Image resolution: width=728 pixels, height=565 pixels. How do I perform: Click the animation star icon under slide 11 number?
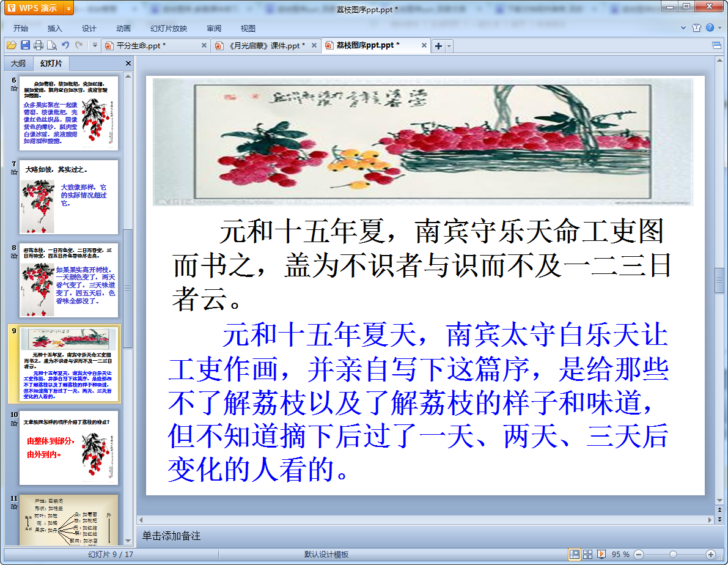[x=14, y=506]
